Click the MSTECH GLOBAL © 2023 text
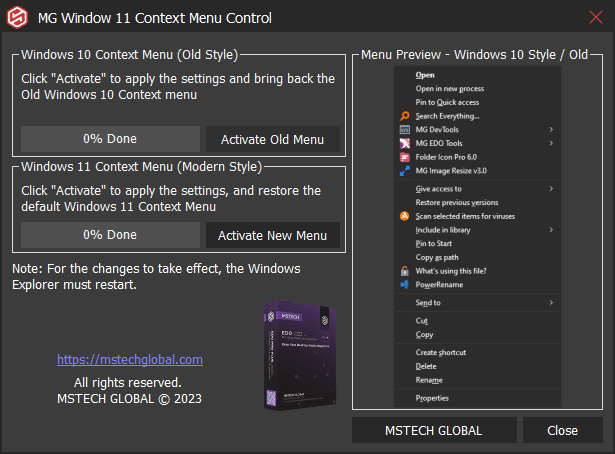Screen dimensions: 615x454 (129, 399)
